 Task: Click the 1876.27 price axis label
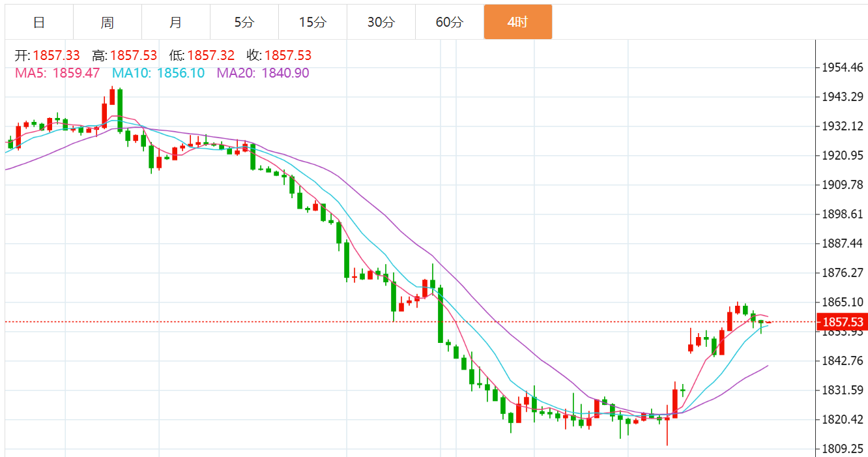[x=843, y=273]
